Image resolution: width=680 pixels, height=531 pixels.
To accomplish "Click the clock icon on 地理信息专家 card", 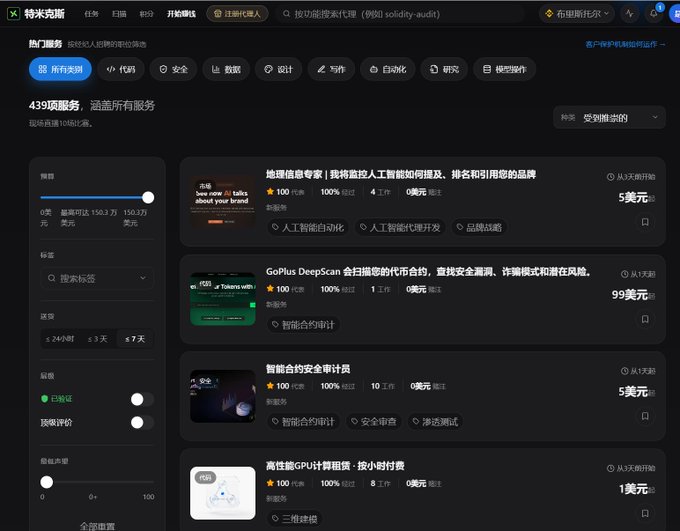I will (x=610, y=177).
